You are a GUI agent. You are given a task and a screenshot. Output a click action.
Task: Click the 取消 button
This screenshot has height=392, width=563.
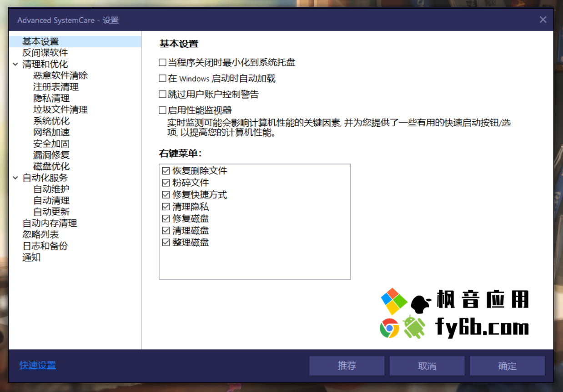(427, 366)
